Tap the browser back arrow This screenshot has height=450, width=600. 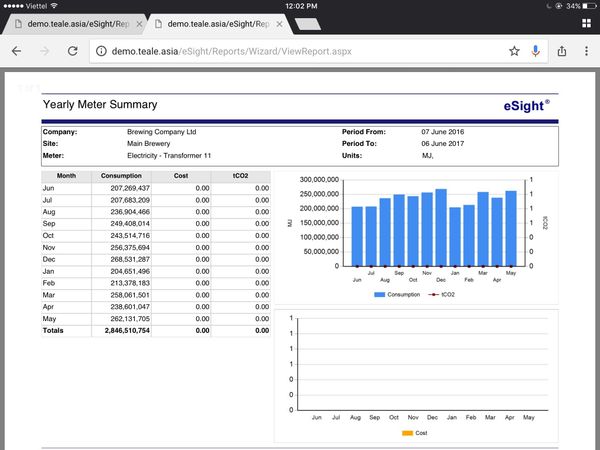pos(16,51)
